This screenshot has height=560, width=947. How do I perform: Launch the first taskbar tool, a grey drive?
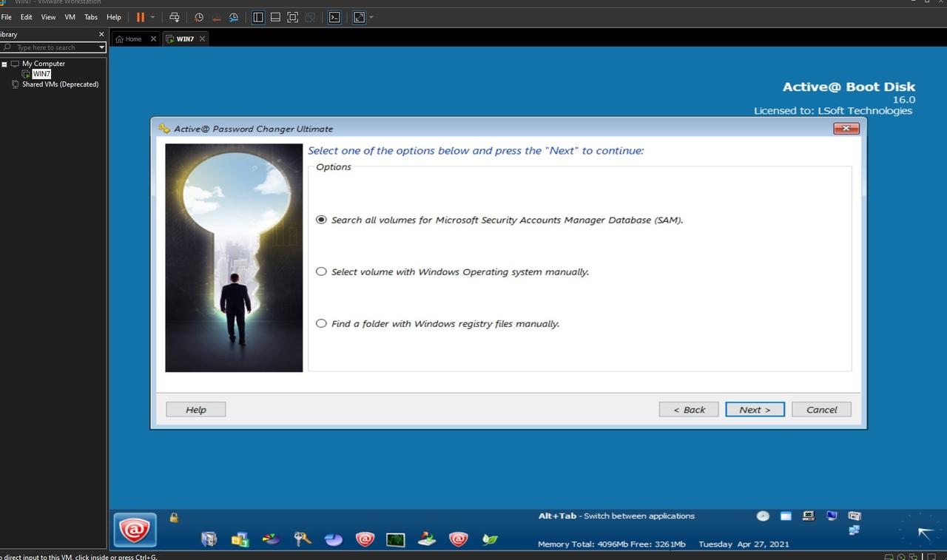209,539
